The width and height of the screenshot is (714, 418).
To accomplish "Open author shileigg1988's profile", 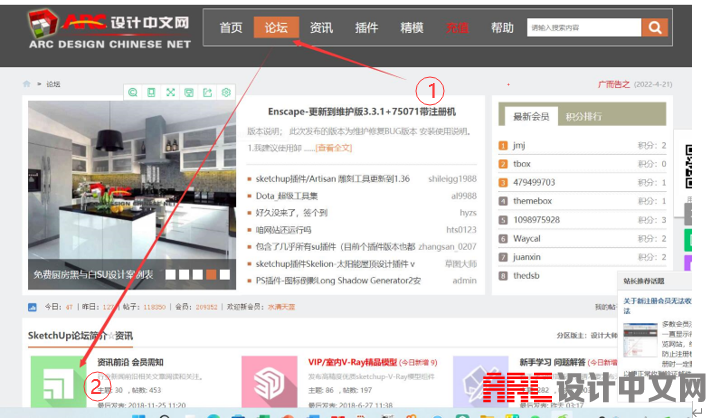I will pyautogui.click(x=452, y=179).
